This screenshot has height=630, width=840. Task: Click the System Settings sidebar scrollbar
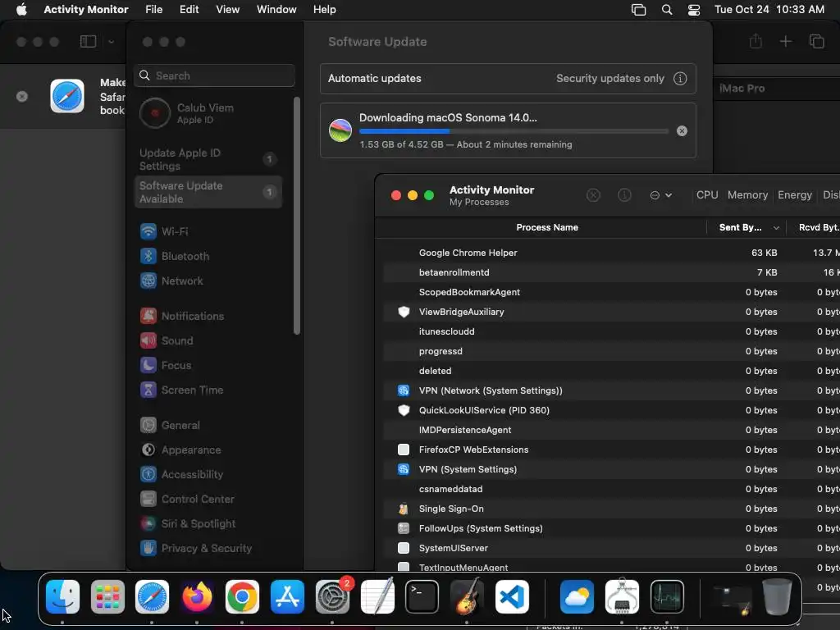pos(297,216)
